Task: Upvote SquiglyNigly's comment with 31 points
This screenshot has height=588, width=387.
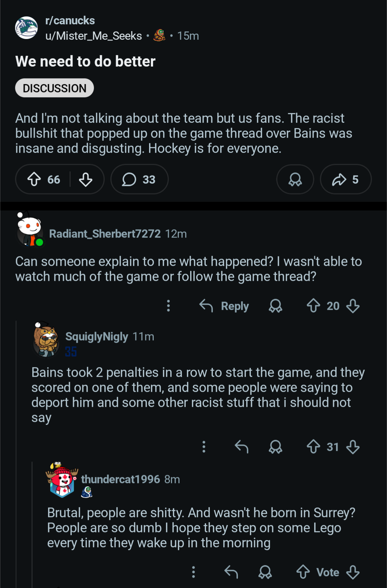Action: tap(313, 447)
